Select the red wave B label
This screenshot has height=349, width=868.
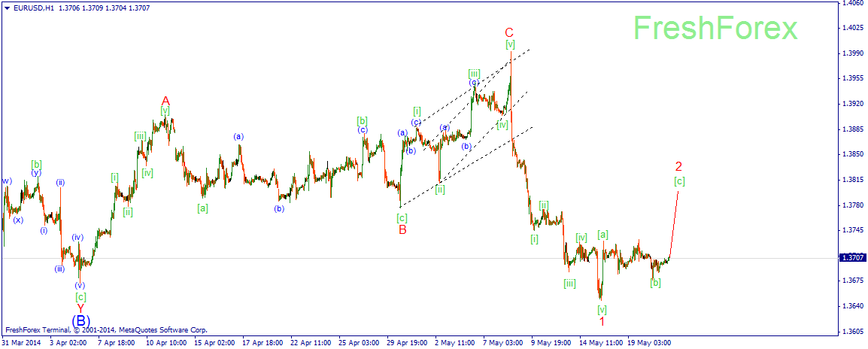[x=402, y=229]
